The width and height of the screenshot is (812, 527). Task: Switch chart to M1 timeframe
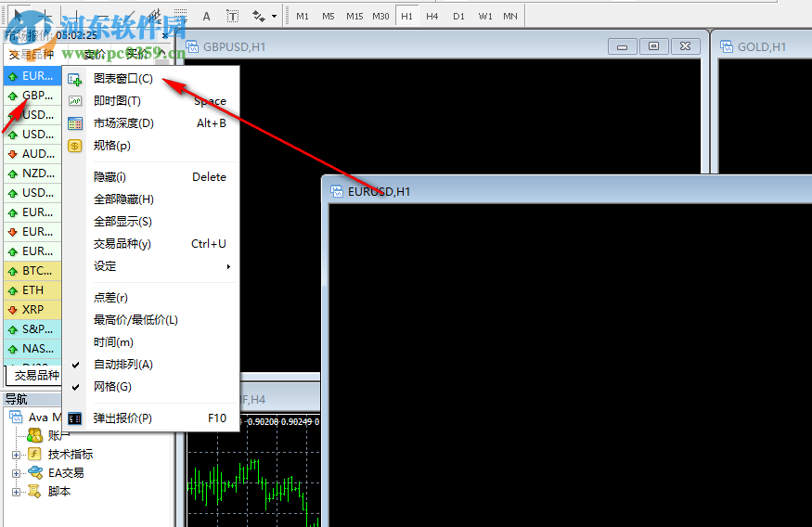pyautogui.click(x=303, y=16)
